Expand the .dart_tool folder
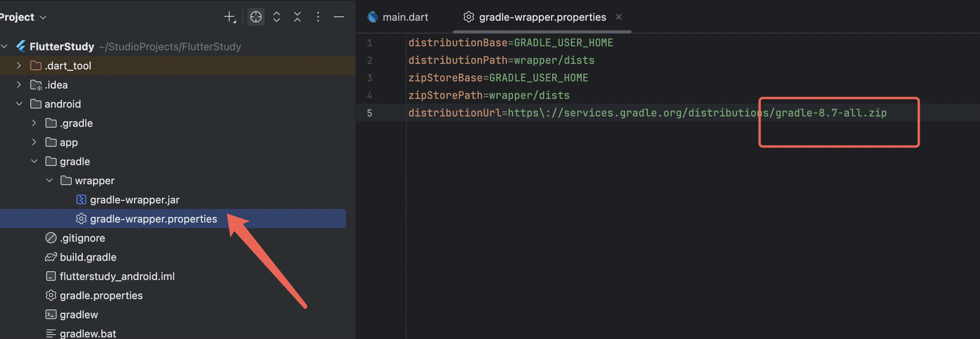The width and height of the screenshot is (980, 339). coord(19,66)
